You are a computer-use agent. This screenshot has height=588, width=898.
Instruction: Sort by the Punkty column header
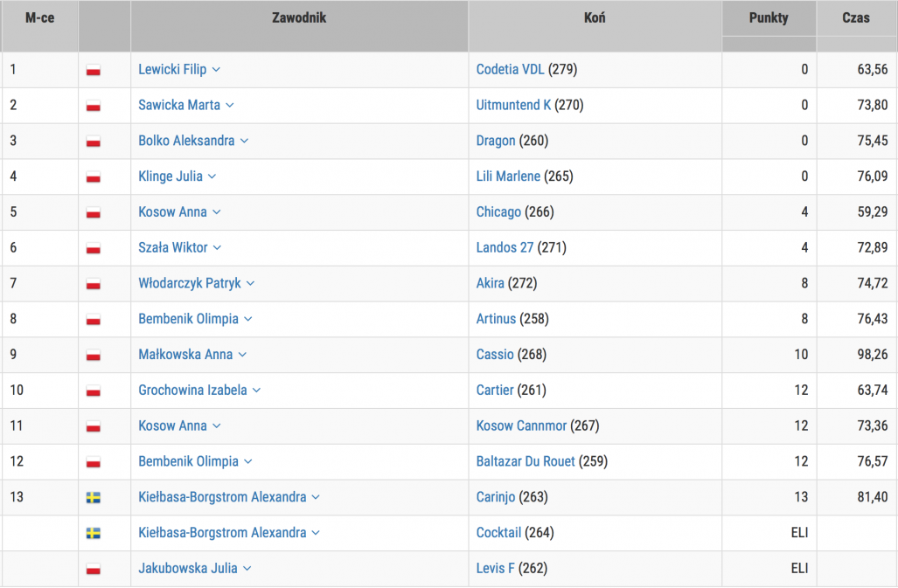pyautogui.click(x=769, y=17)
